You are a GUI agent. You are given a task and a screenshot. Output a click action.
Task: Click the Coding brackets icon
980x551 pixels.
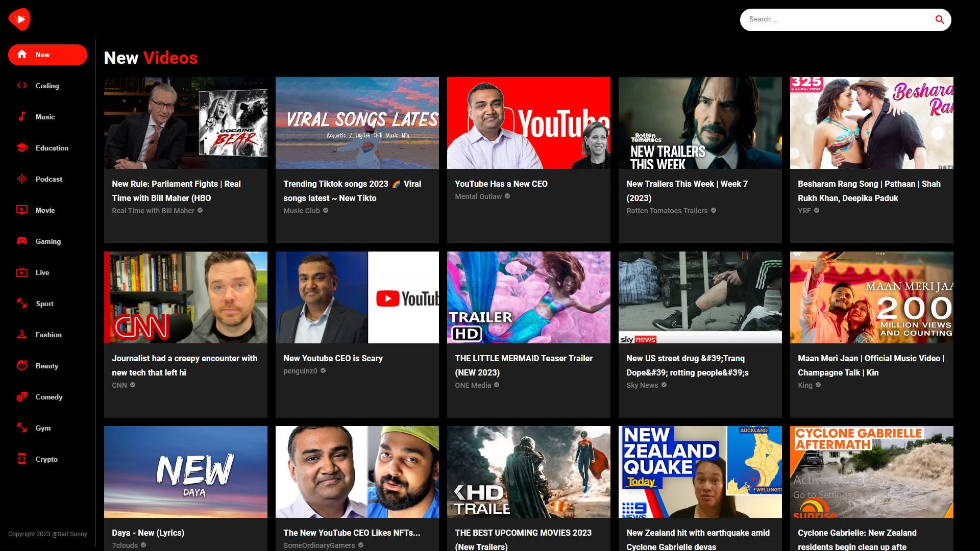click(22, 85)
